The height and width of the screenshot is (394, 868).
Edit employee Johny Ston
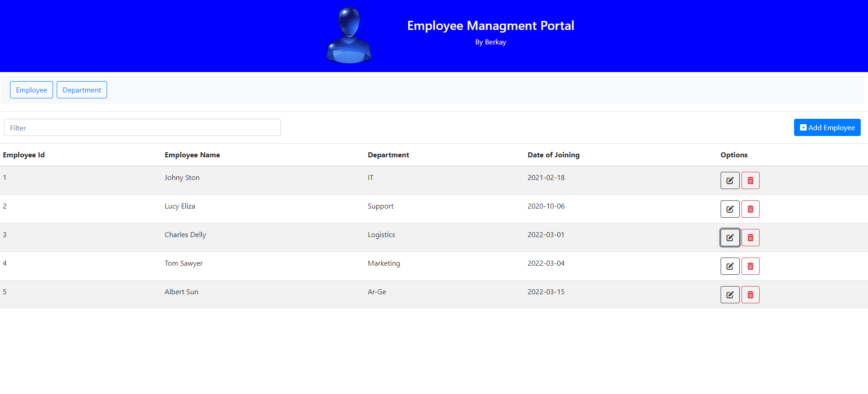(x=730, y=180)
